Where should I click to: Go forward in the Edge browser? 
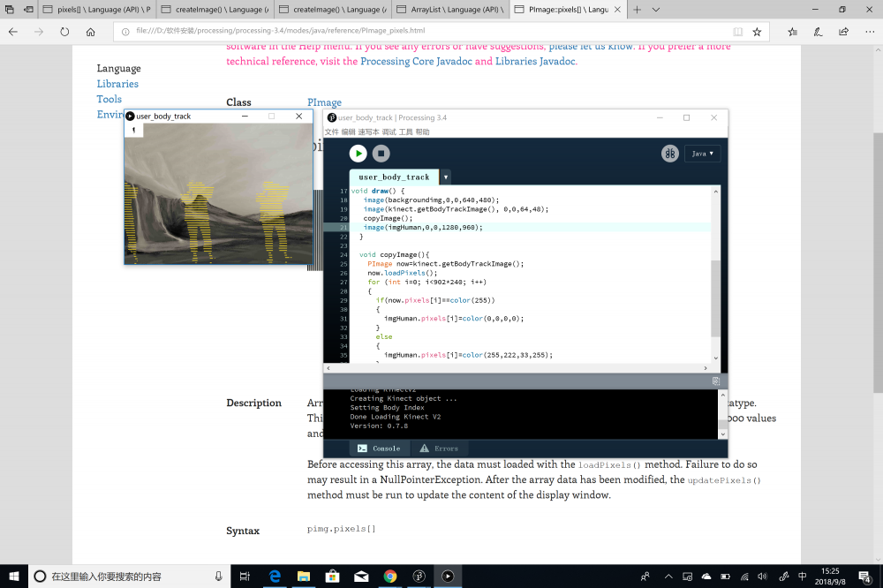(x=39, y=32)
